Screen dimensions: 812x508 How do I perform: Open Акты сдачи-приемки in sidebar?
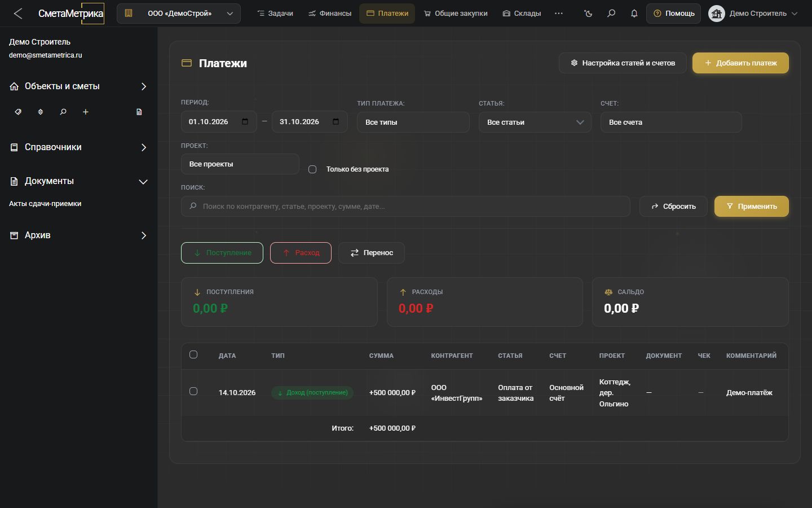[45, 204]
